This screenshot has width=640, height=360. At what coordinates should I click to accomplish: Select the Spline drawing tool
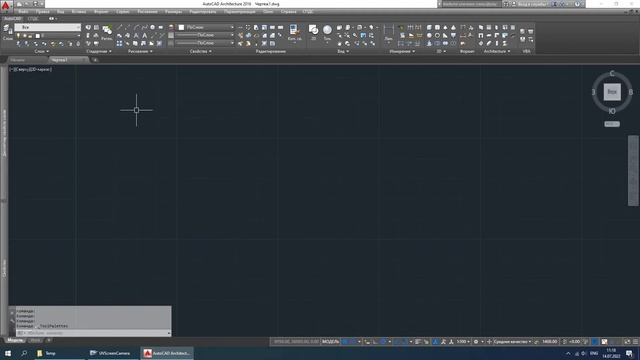(x=144, y=27)
